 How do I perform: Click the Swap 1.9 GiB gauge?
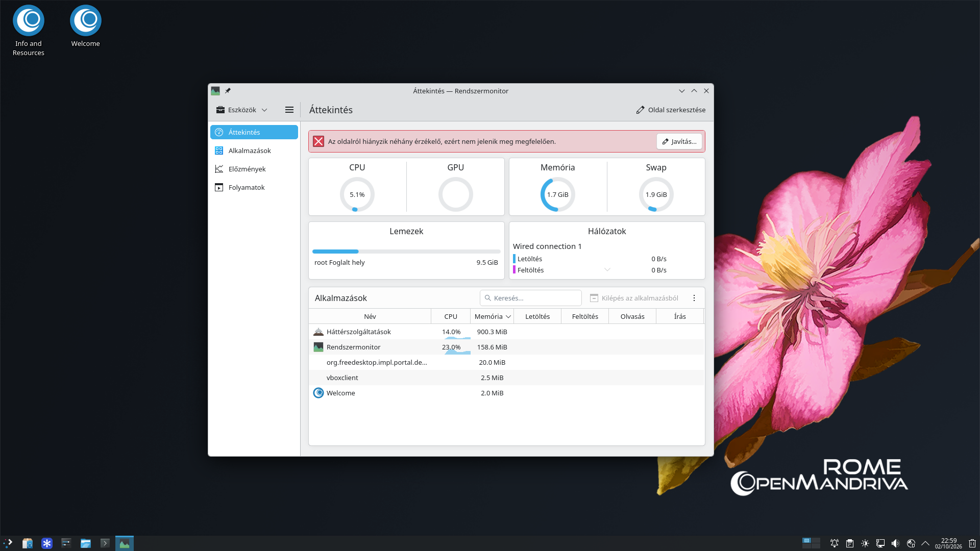[656, 194]
